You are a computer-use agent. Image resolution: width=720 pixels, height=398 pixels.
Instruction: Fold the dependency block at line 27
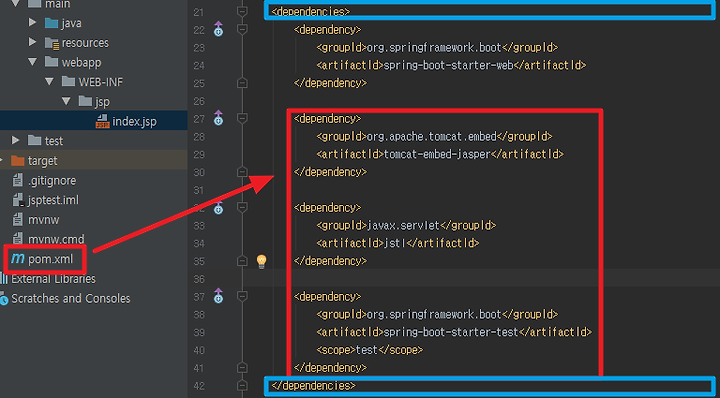[x=242, y=118]
